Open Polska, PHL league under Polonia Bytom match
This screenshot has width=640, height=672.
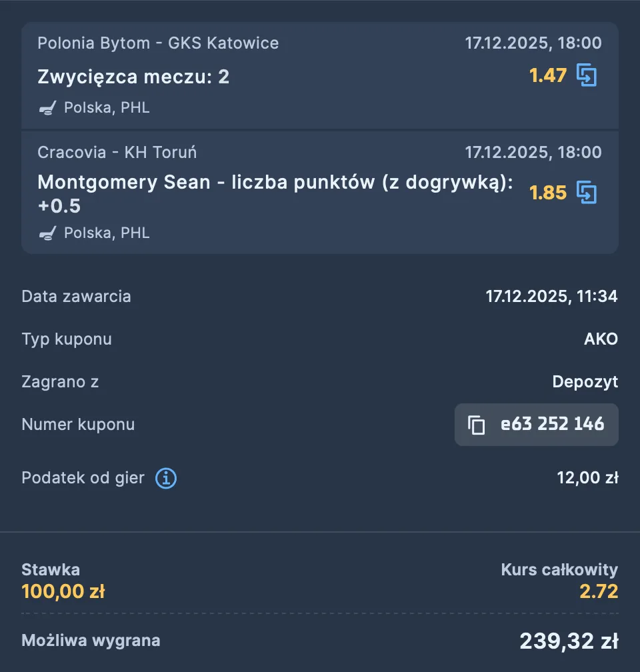coord(107,108)
